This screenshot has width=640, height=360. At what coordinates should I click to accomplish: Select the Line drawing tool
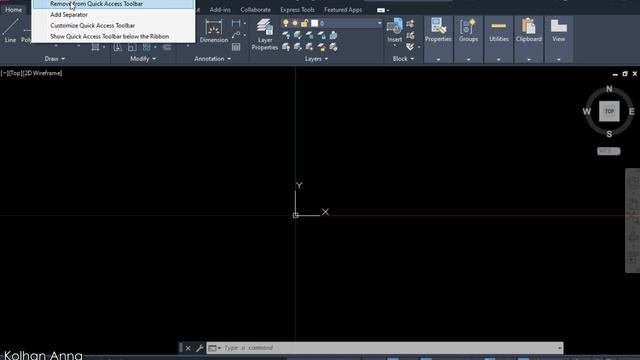click(x=10, y=31)
